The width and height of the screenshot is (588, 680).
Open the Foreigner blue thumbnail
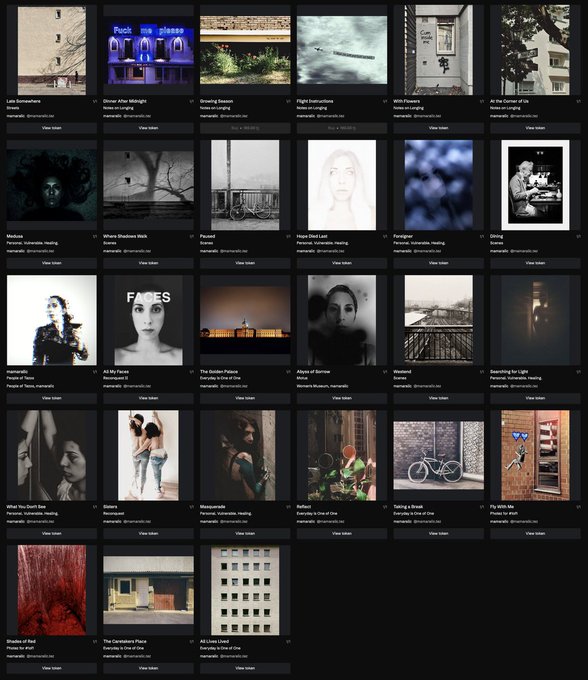438,185
